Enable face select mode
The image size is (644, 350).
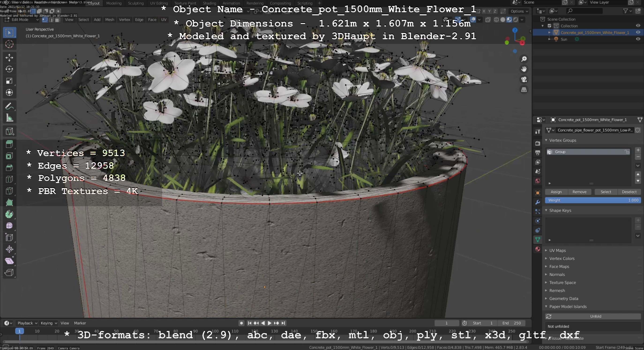(57, 20)
